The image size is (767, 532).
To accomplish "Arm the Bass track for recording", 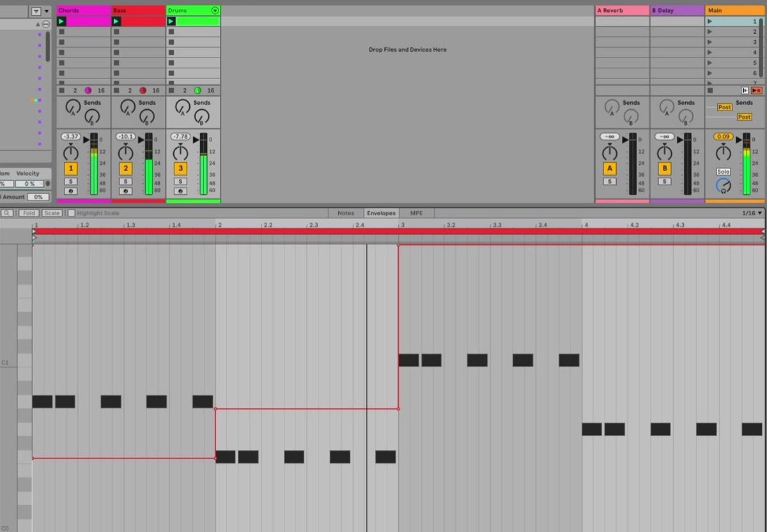I will pos(126,191).
